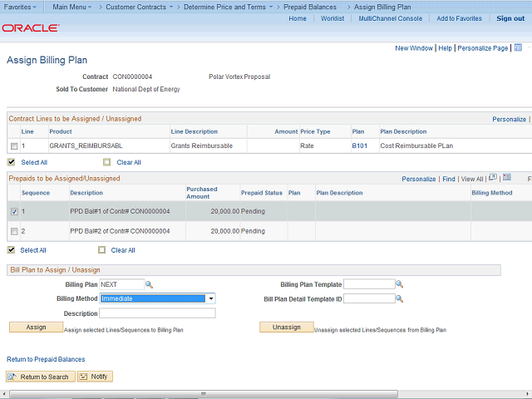
Task: Click into the Description text field
Action: coord(157,313)
